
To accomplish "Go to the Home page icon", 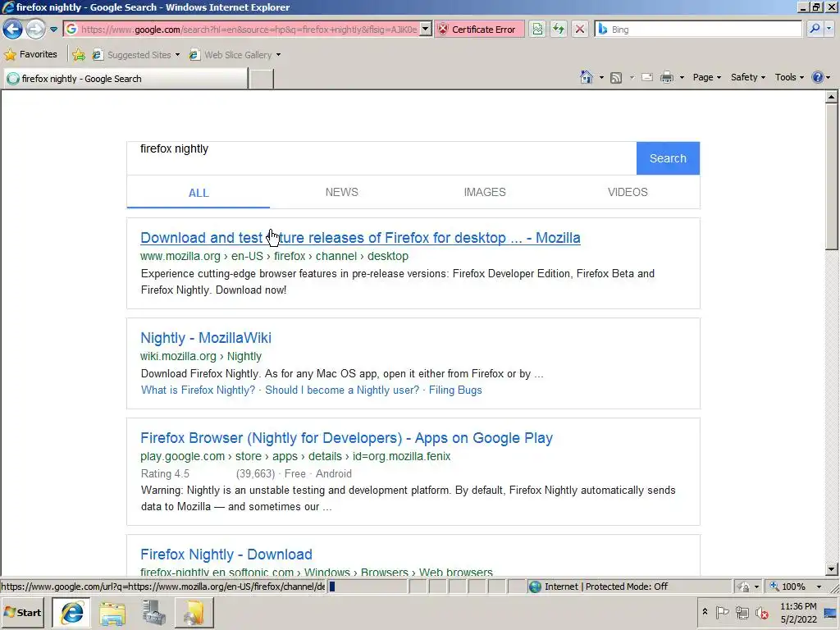I will click(586, 77).
